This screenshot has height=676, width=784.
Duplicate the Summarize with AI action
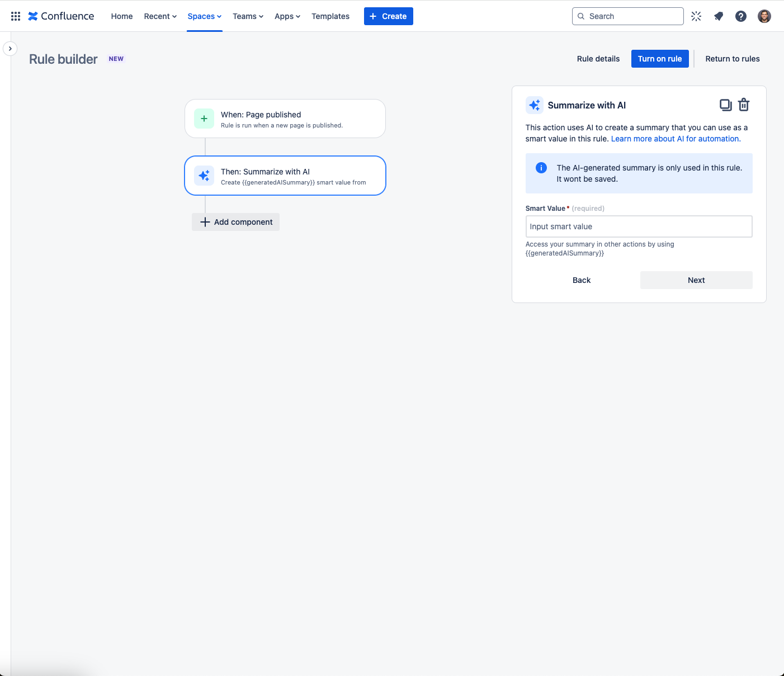(x=725, y=105)
